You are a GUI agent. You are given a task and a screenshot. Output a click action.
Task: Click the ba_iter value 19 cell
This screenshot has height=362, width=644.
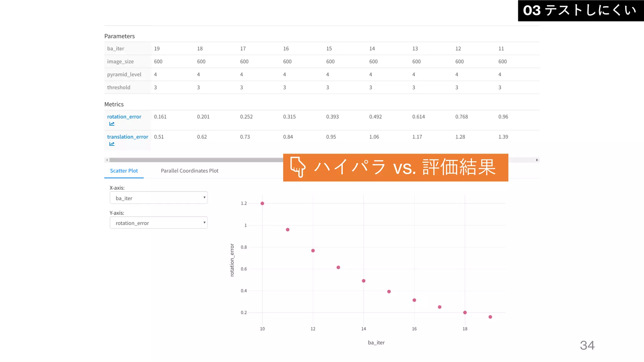pos(157,48)
